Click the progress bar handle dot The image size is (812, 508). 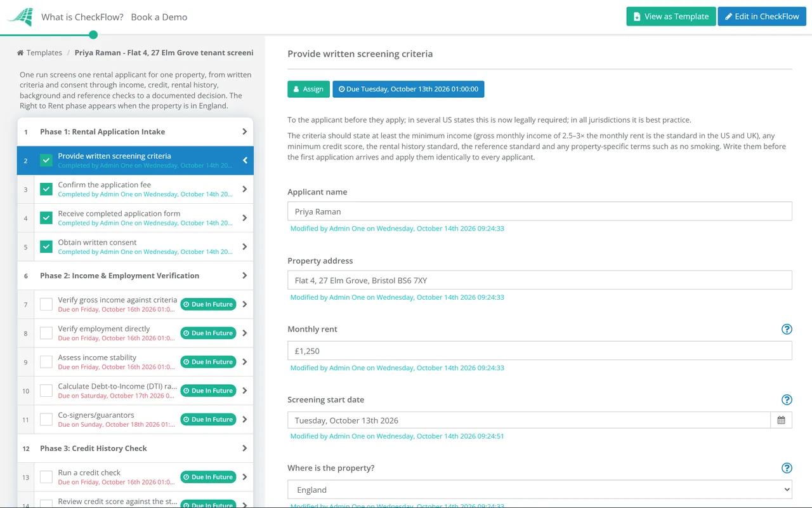coord(93,35)
